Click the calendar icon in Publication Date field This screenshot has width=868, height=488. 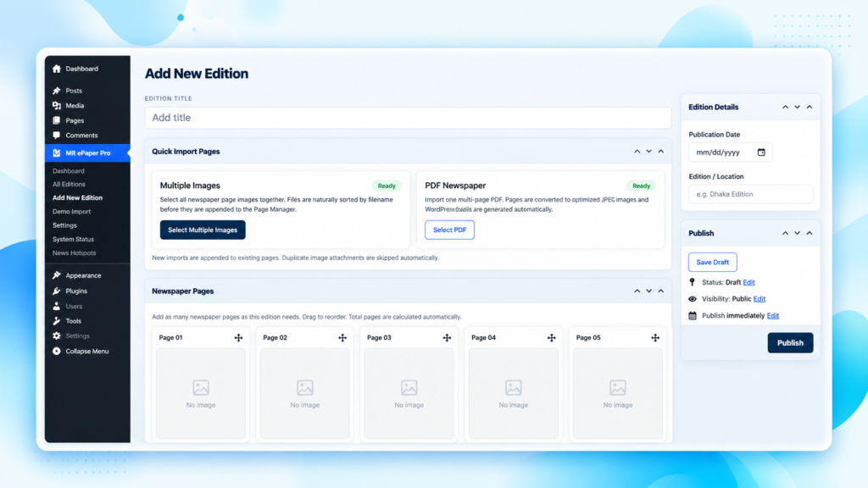coord(761,152)
